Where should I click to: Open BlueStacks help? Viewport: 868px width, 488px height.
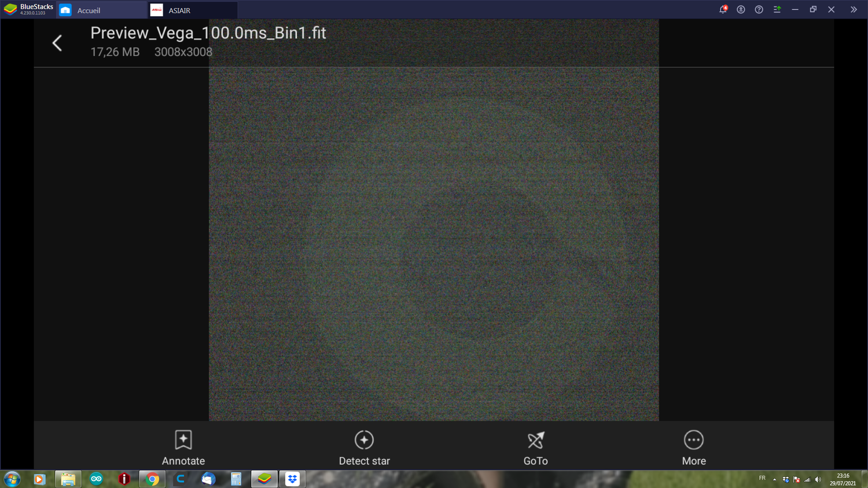[759, 9]
